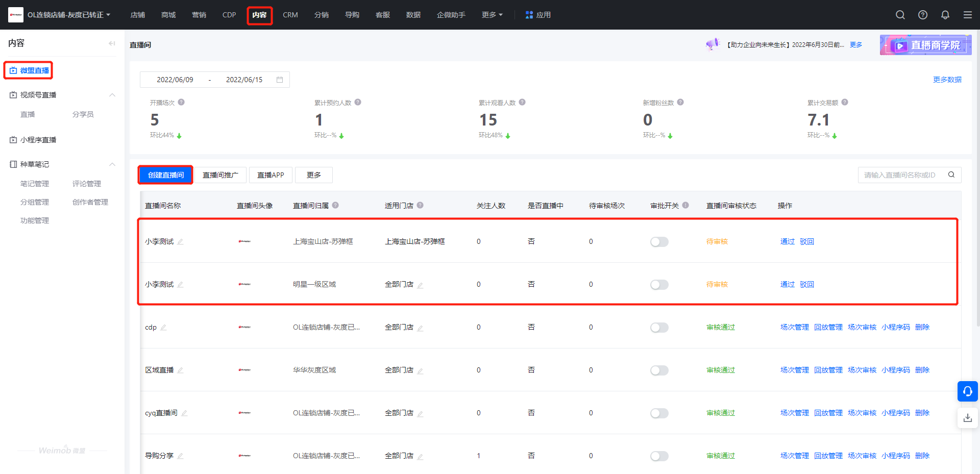Collapse the 种草笔记 sidebar section
This screenshot has height=474, width=980.
coord(112,164)
